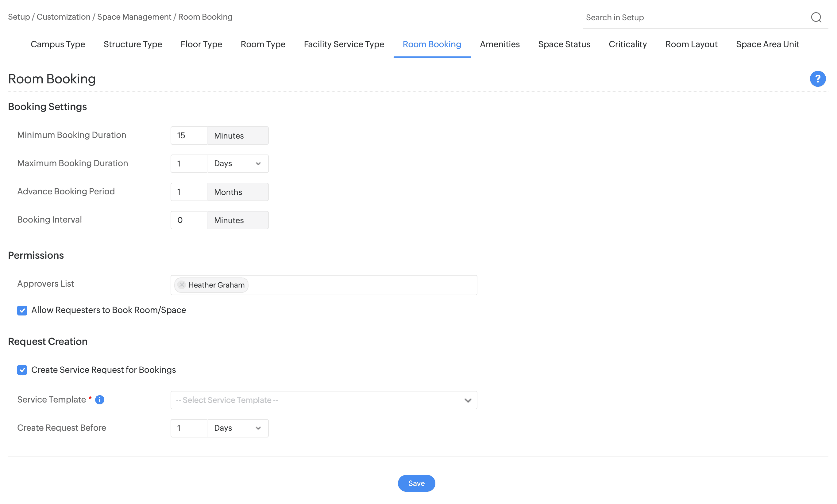Viewport: 837px width, 504px height.
Task: Expand the Select Service Template dropdown
Action: [323, 400]
